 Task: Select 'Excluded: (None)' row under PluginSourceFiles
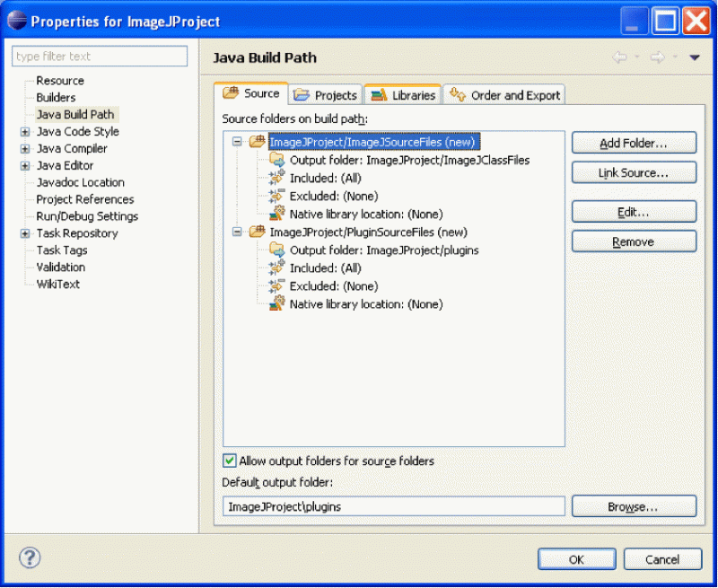tap(334, 286)
